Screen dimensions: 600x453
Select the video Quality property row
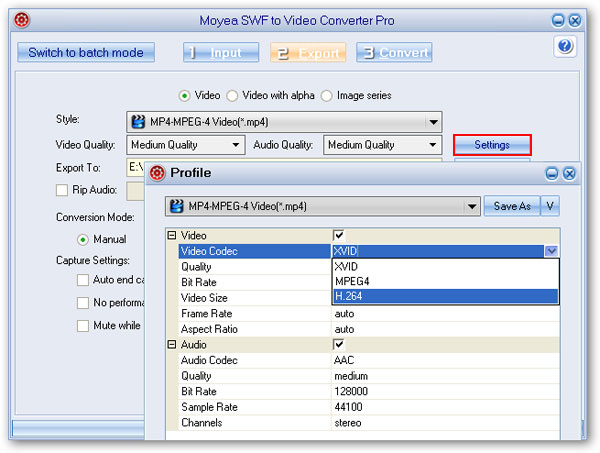[x=254, y=267]
